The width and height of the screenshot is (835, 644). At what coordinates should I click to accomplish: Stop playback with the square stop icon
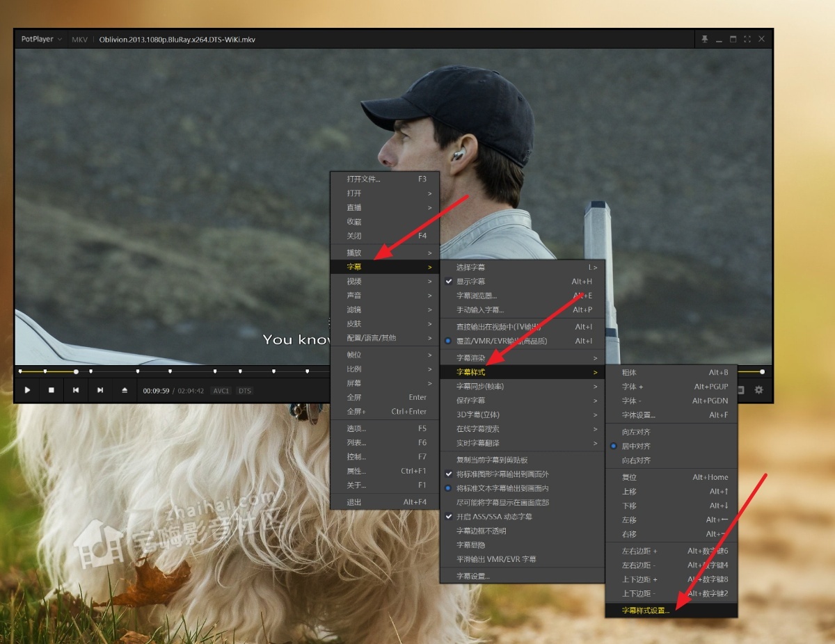click(51, 390)
